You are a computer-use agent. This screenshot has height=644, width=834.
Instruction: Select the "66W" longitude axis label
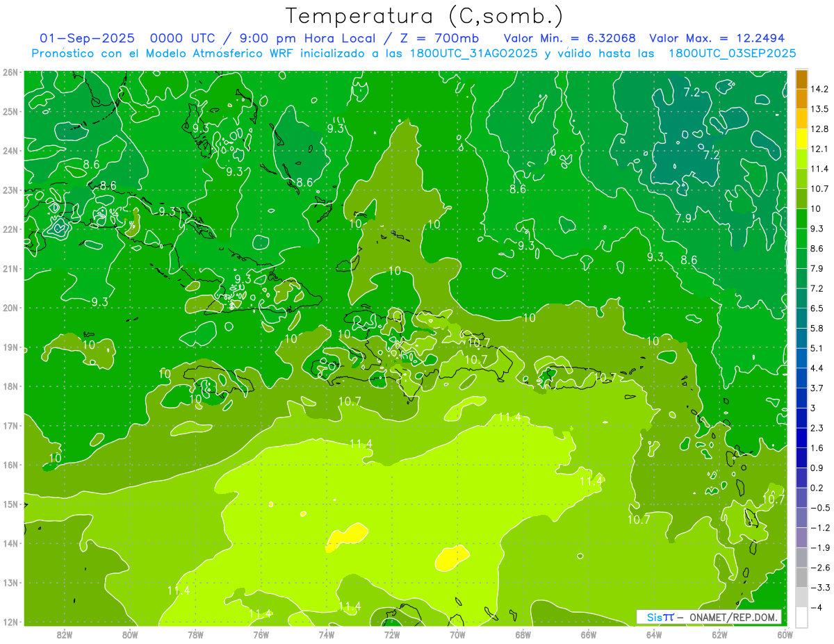589,634
